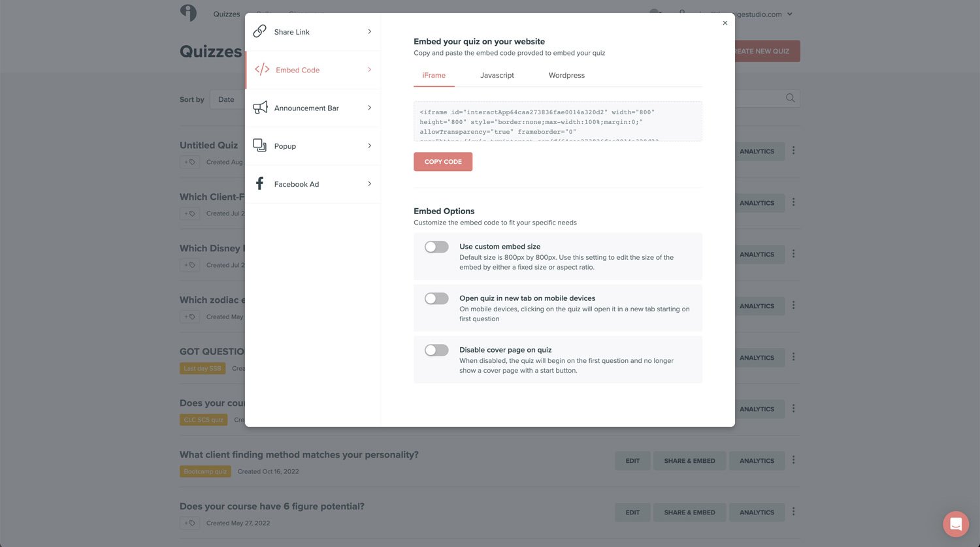Expand the Share Link chevron arrow
The width and height of the screenshot is (980, 547).
coord(369,31)
